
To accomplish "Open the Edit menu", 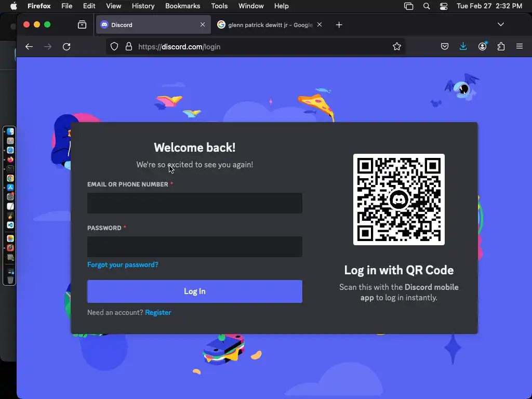I will tap(89, 6).
